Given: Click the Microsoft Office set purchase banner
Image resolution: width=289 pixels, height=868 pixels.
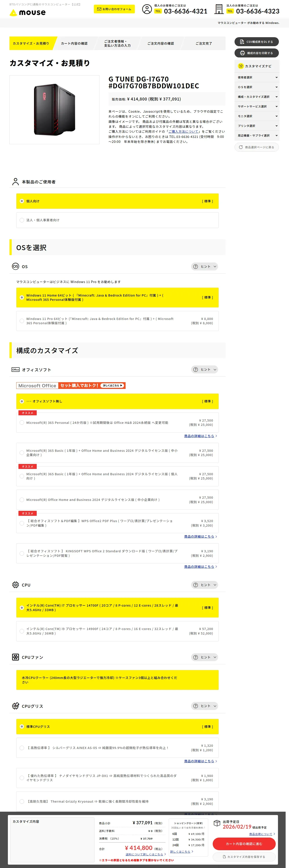Looking at the screenshot, I should [x=71, y=386].
